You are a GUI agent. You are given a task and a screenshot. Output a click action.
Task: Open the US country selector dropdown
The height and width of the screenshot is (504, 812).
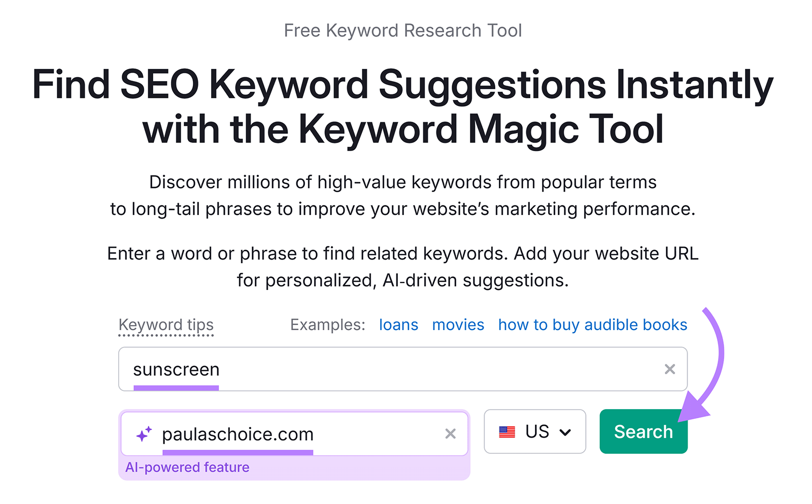(x=534, y=431)
